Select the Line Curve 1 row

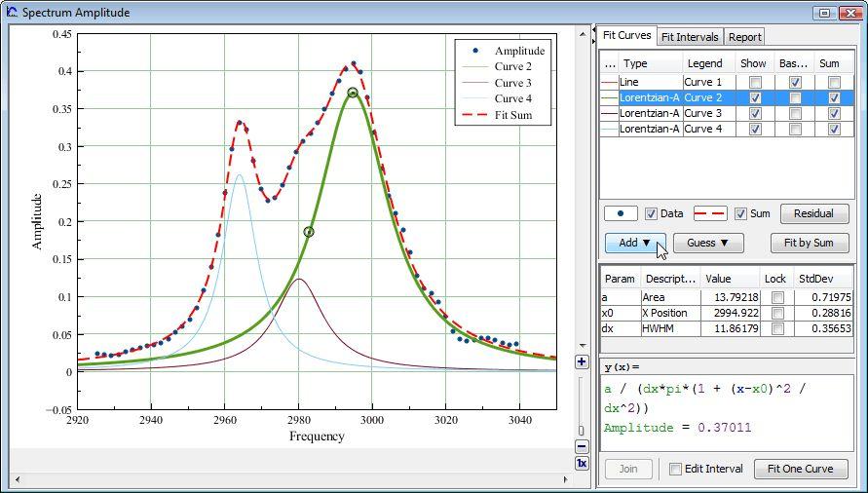tap(727, 82)
